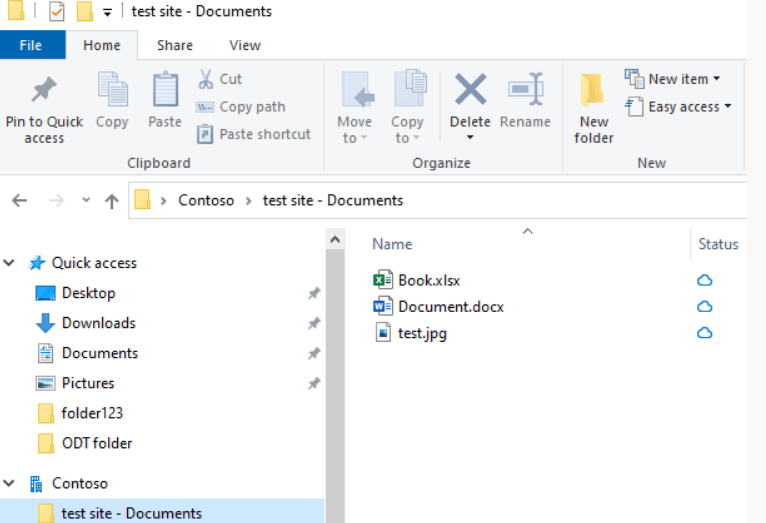Click Contoso in the address bar
The height and width of the screenshot is (523, 766).
tap(206, 201)
